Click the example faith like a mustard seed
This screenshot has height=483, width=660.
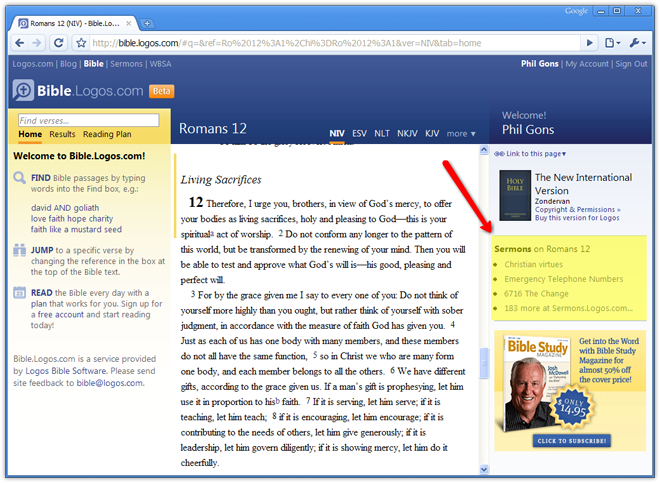pos(76,229)
